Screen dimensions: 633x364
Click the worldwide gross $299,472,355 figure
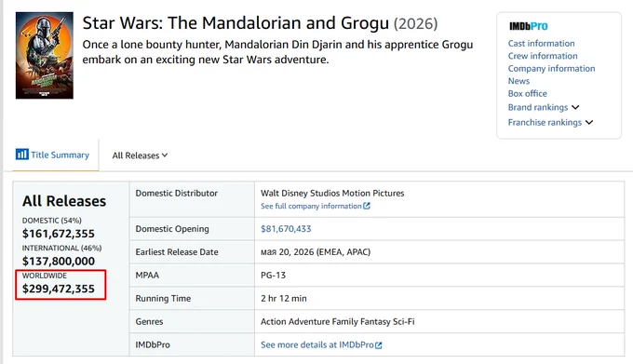click(59, 289)
